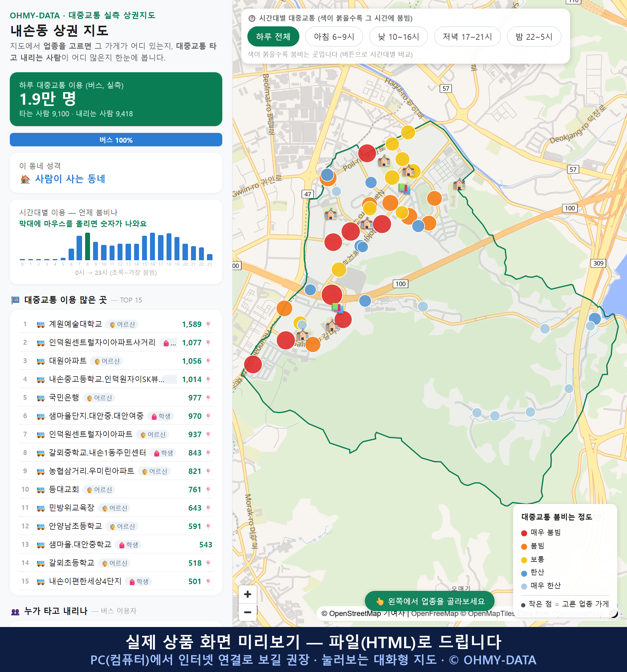Select the 대원아파트 list row name
This screenshot has width=627, height=672.
pyautogui.click(x=68, y=361)
